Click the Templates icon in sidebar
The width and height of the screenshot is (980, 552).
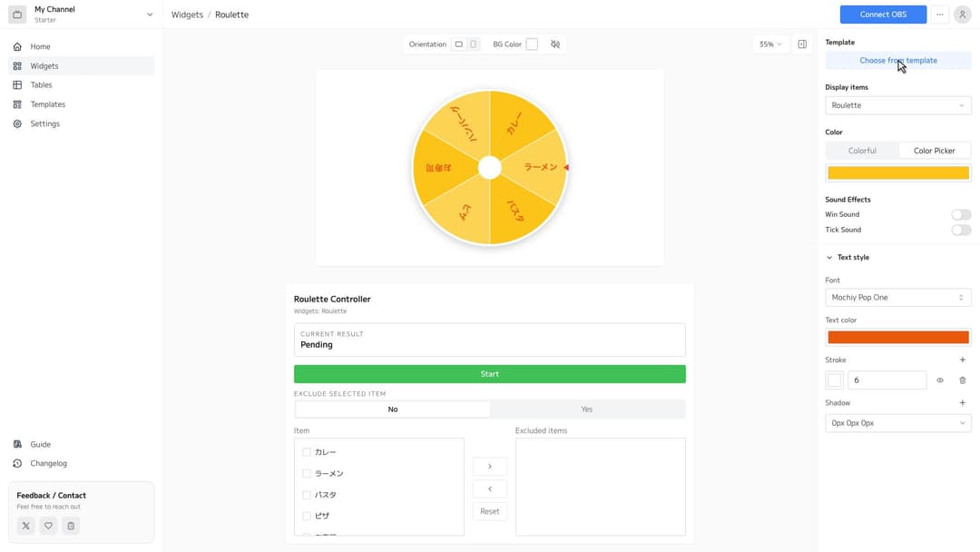click(17, 104)
